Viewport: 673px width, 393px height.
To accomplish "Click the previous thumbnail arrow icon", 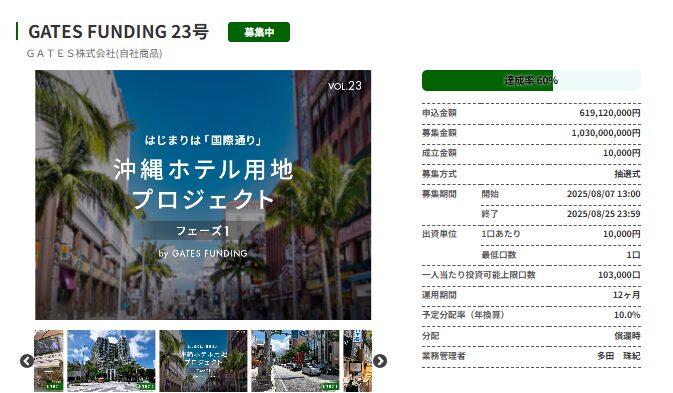I will coord(27,361).
